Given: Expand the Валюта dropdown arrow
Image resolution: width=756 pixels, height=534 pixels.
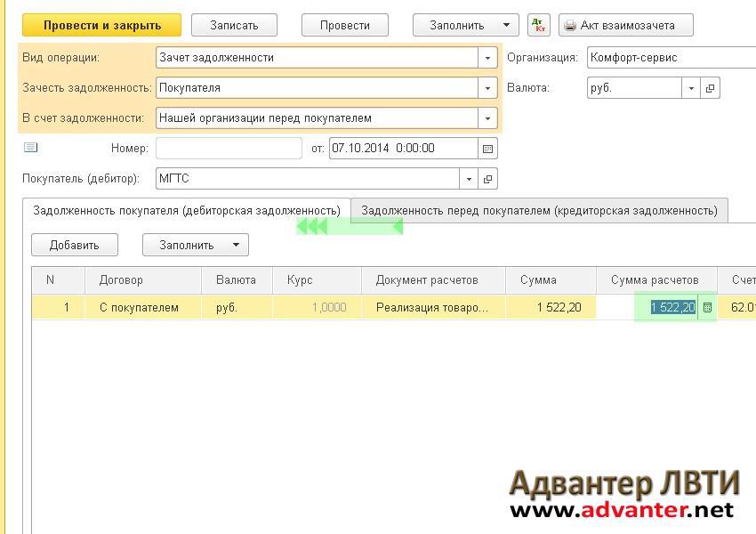Looking at the screenshot, I should tap(691, 88).
